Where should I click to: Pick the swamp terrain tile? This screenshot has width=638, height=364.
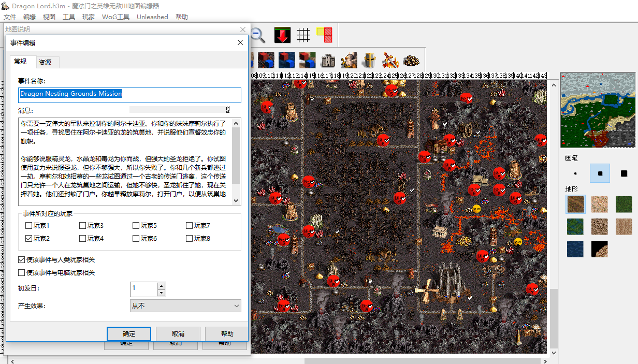coord(575,227)
